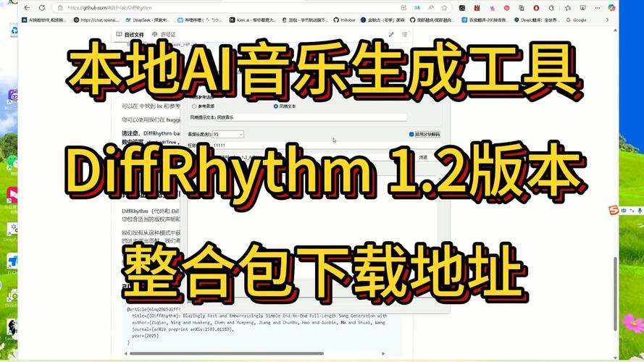Reload the GitHub page
644x362 pixels.
[42, 7]
